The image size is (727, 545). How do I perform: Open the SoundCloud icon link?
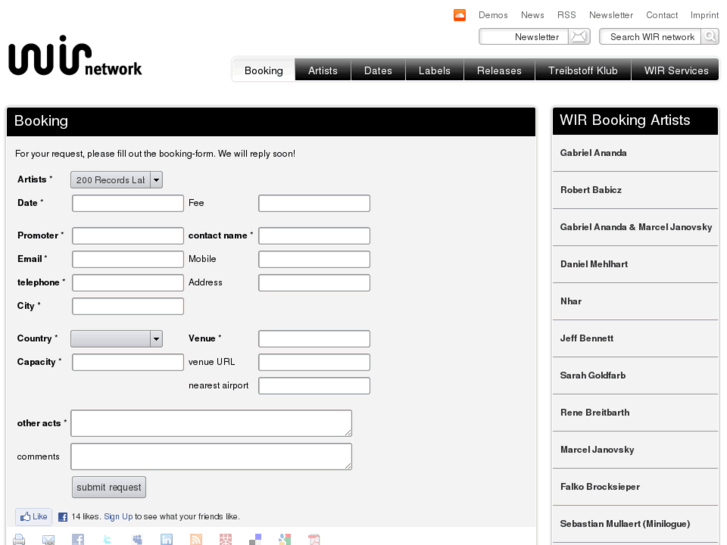tap(459, 15)
